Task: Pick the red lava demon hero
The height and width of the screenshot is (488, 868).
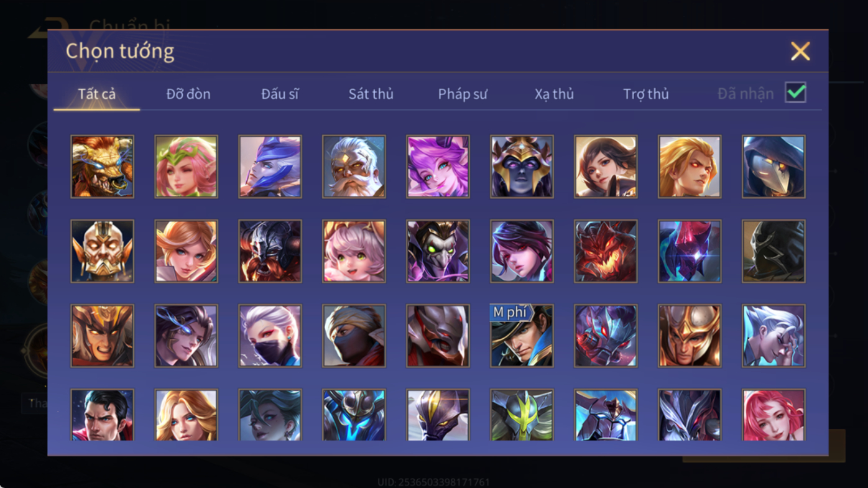Action: click(x=606, y=251)
